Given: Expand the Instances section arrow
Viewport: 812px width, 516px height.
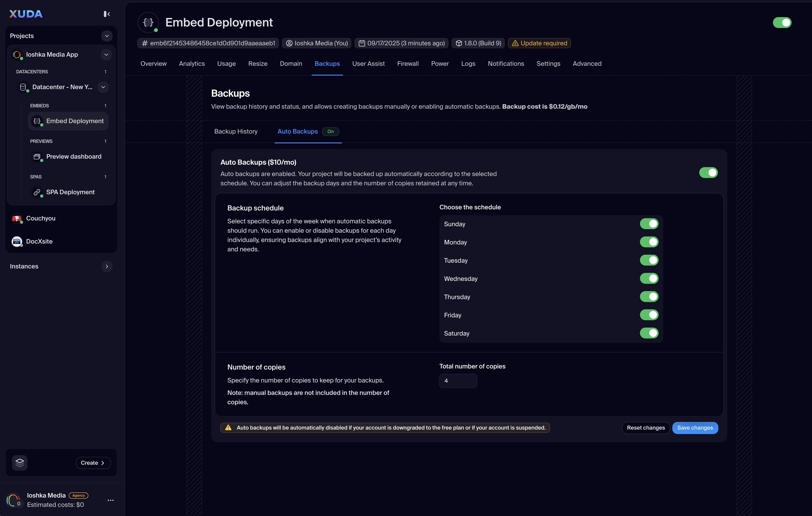Looking at the screenshot, I should point(107,266).
